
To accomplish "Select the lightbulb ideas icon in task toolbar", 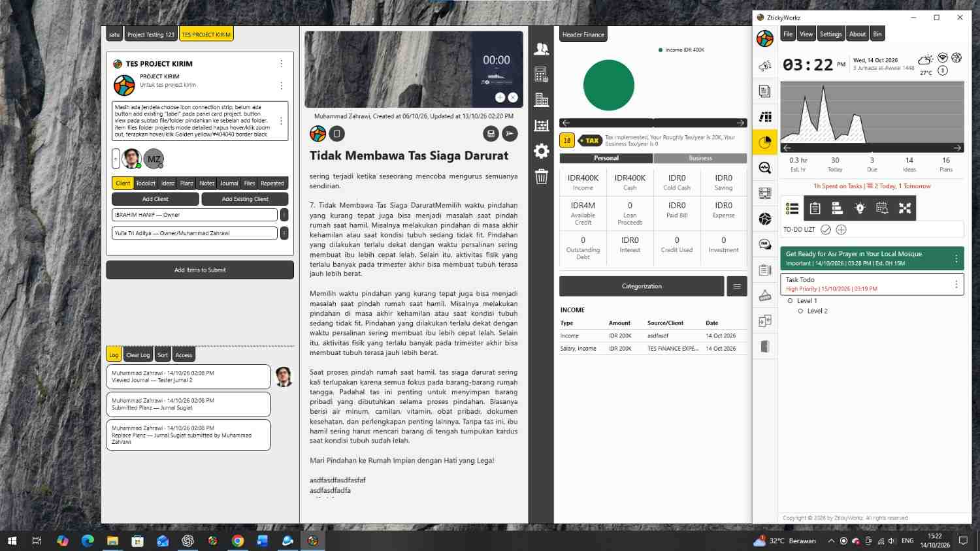I will point(860,208).
